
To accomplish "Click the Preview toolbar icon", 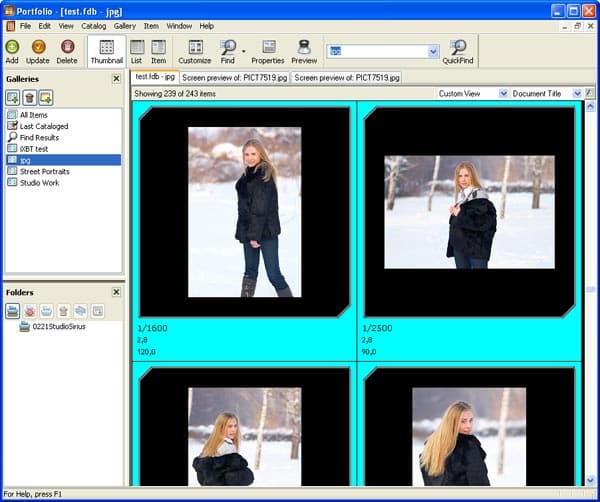I will point(304,47).
